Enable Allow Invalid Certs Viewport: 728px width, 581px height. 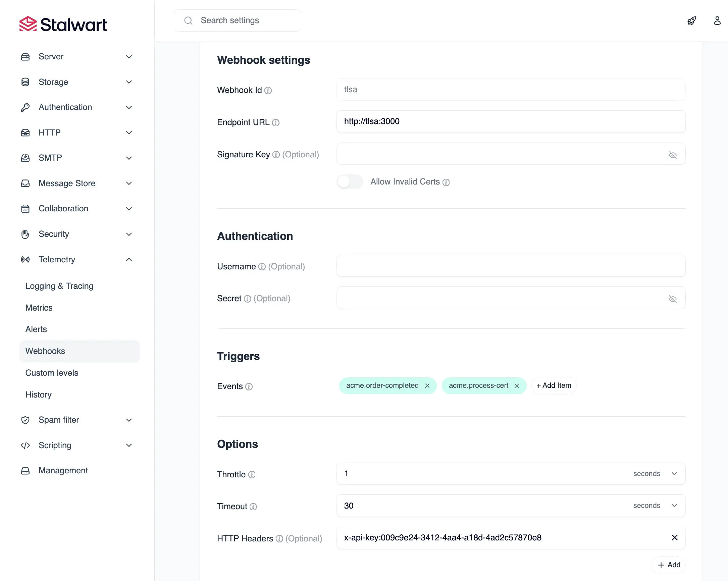click(x=350, y=181)
